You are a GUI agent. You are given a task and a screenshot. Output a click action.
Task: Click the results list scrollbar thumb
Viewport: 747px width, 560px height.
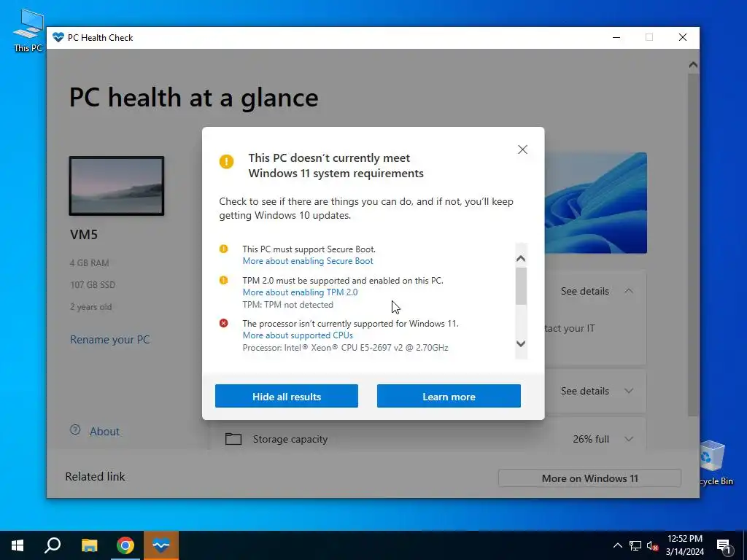click(x=521, y=286)
